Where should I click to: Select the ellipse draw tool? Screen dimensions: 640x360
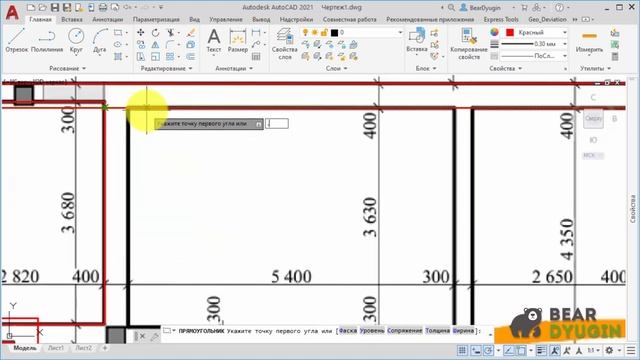tap(118, 44)
